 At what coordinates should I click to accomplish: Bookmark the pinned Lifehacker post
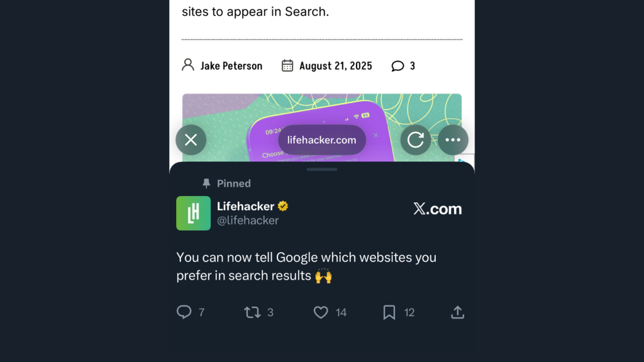[389, 312]
